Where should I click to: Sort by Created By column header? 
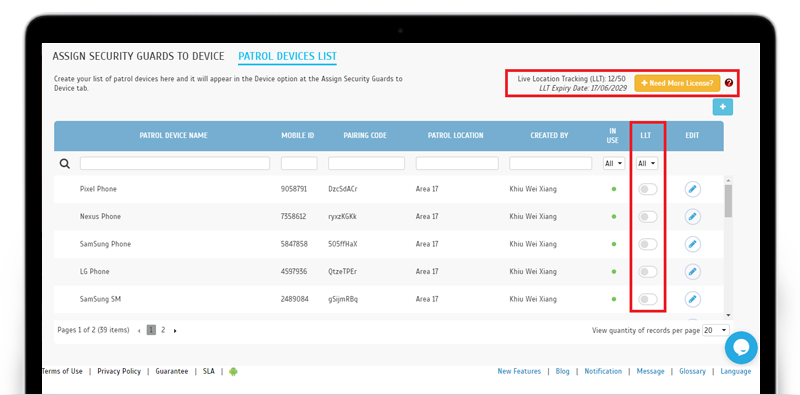pyautogui.click(x=549, y=136)
